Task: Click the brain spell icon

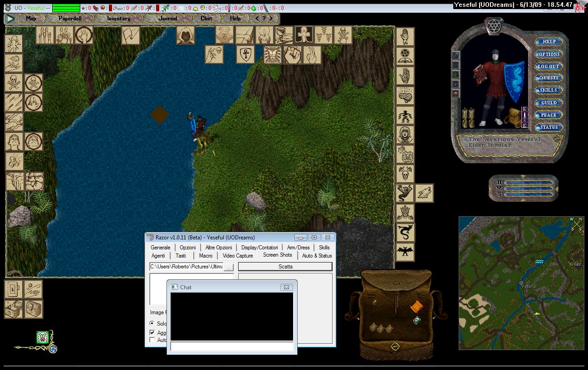Action: tap(405, 96)
